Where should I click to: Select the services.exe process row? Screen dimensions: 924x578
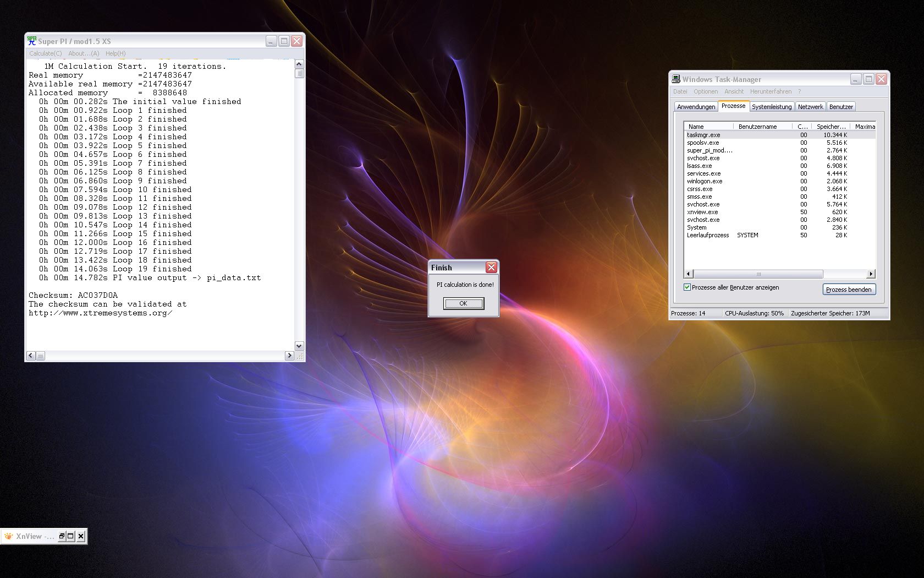tap(779, 173)
